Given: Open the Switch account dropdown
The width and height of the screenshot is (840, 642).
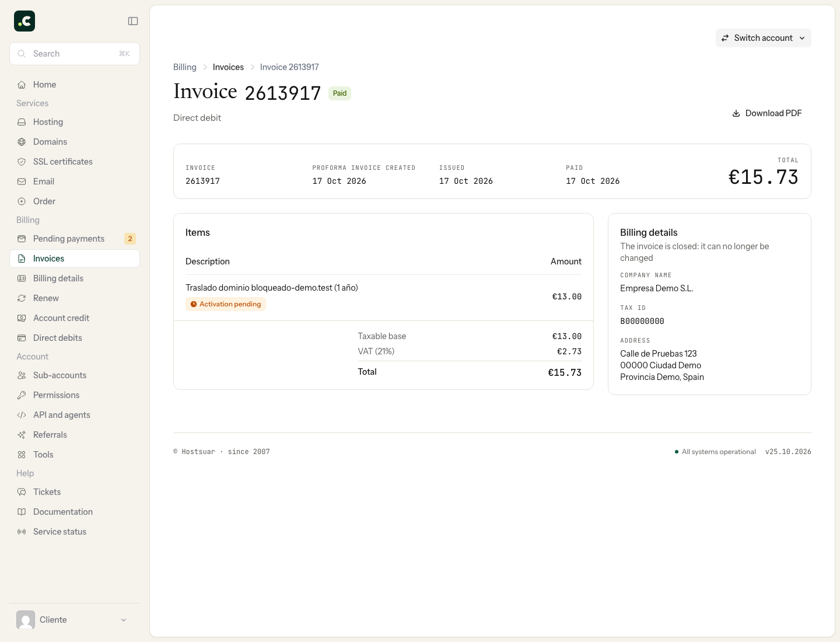Looking at the screenshot, I should 763,38.
